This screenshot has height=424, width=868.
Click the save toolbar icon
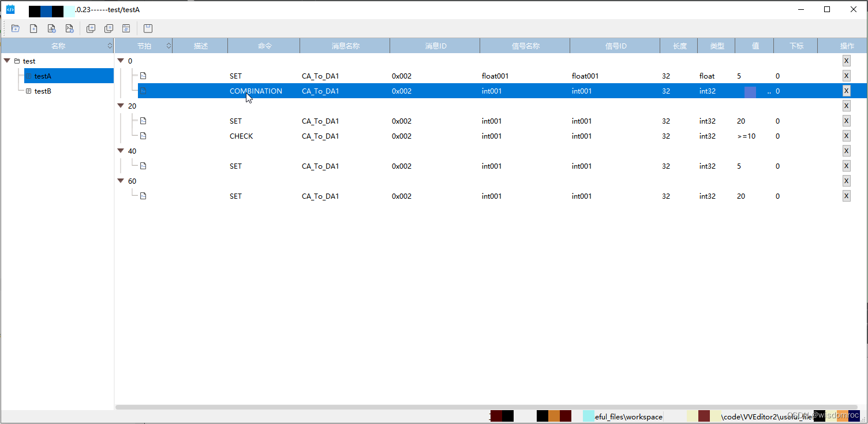[148, 28]
